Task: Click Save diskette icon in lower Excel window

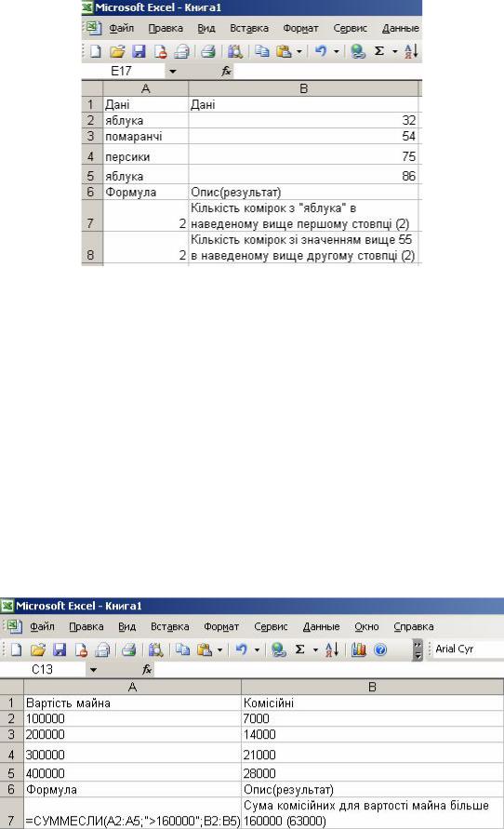Action: point(60,649)
